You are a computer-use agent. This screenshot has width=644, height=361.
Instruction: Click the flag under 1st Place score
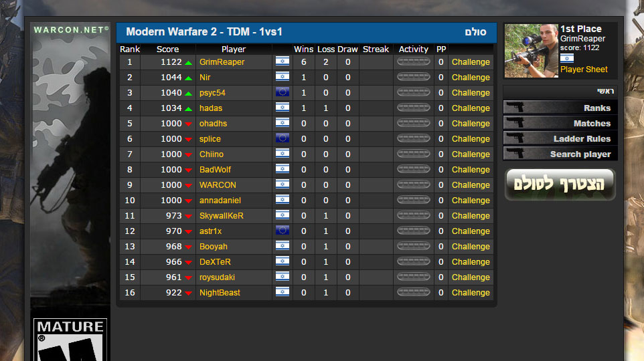567,58
